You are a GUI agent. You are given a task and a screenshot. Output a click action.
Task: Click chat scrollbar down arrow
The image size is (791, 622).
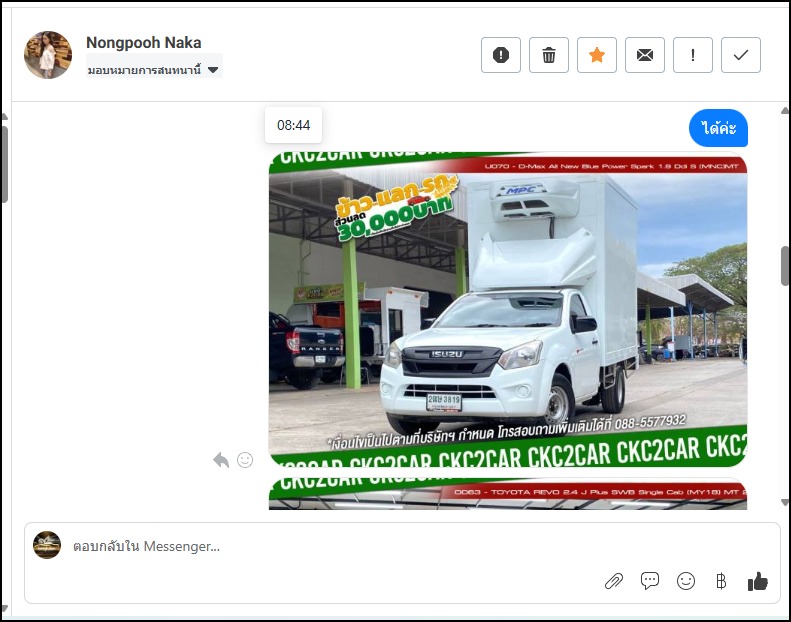pyautogui.click(x=785, y=502)
